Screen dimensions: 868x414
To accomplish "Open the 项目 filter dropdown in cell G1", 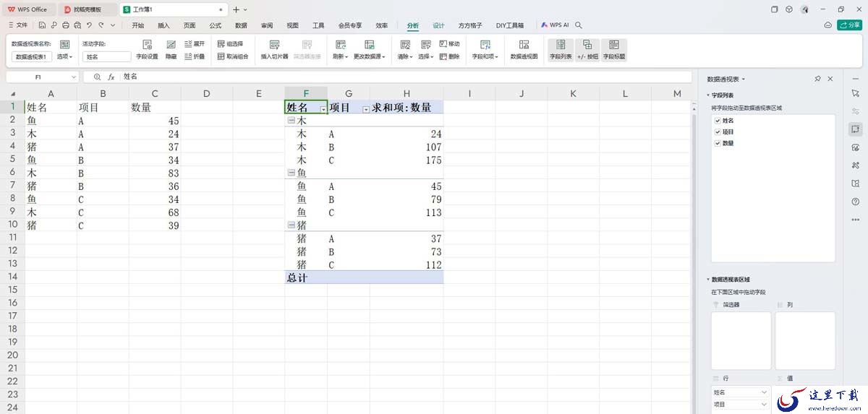I will click(x=365, y=108).
